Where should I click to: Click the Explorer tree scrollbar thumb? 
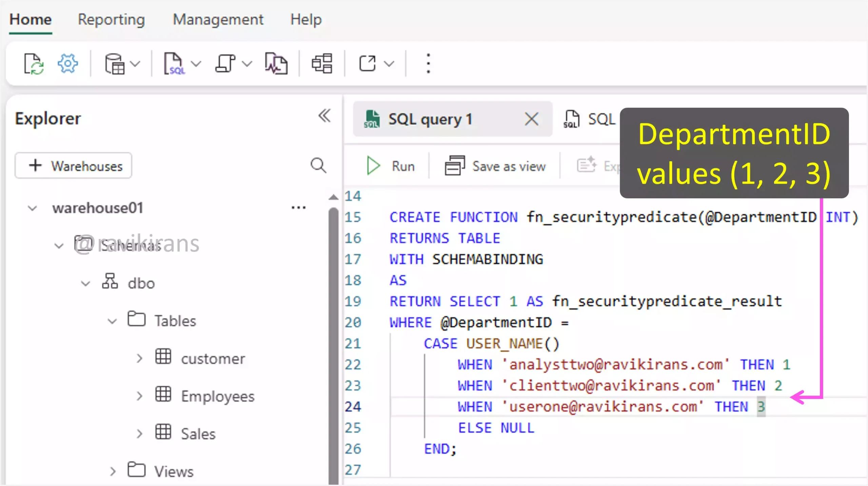point(334,346)
